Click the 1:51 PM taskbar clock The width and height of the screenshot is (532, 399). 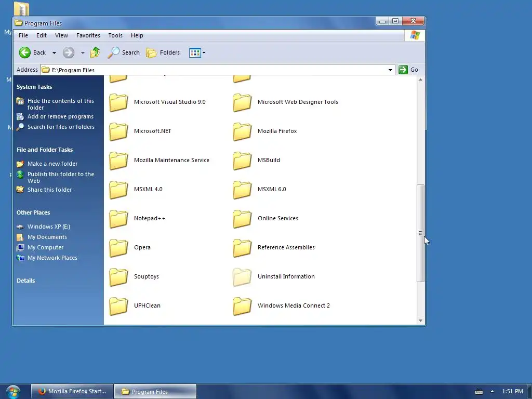[512, 391]
